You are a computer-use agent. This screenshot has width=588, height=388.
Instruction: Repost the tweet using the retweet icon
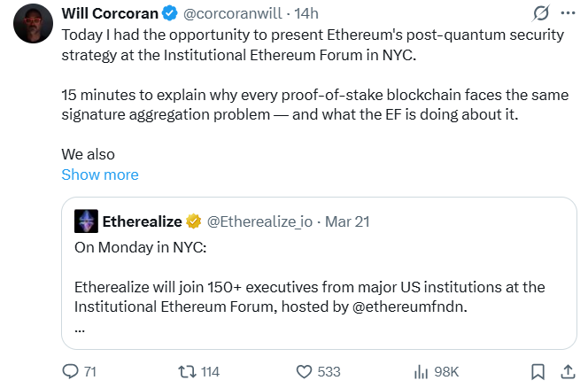click(x=186, y=371)
